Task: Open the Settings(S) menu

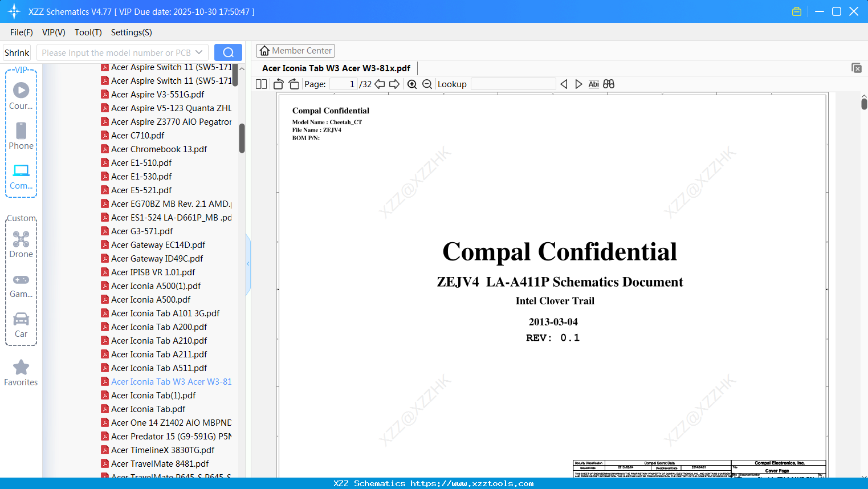Action: (x=132, y=32)
